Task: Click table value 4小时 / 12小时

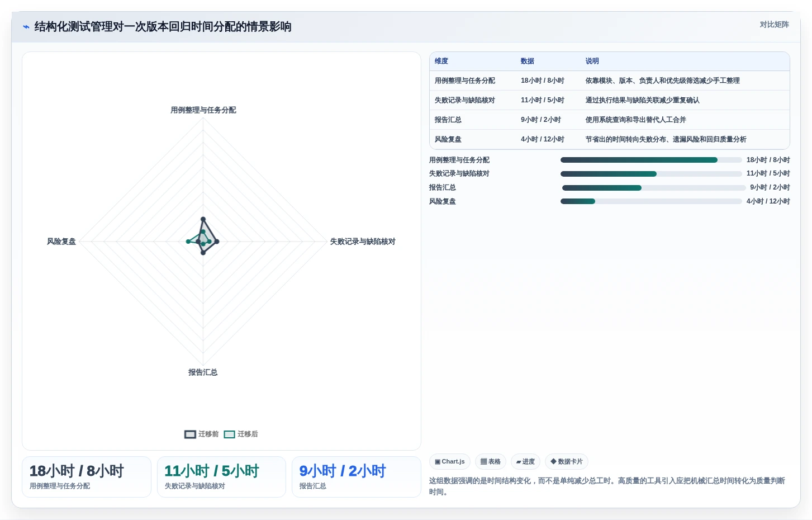Action: tap(543, 140)
